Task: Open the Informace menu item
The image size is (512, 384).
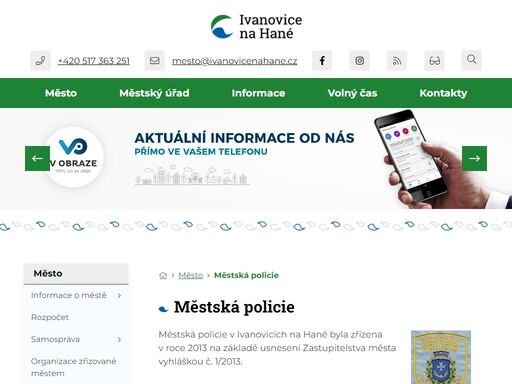Action: pyautogui.click(x=258, y=93)
